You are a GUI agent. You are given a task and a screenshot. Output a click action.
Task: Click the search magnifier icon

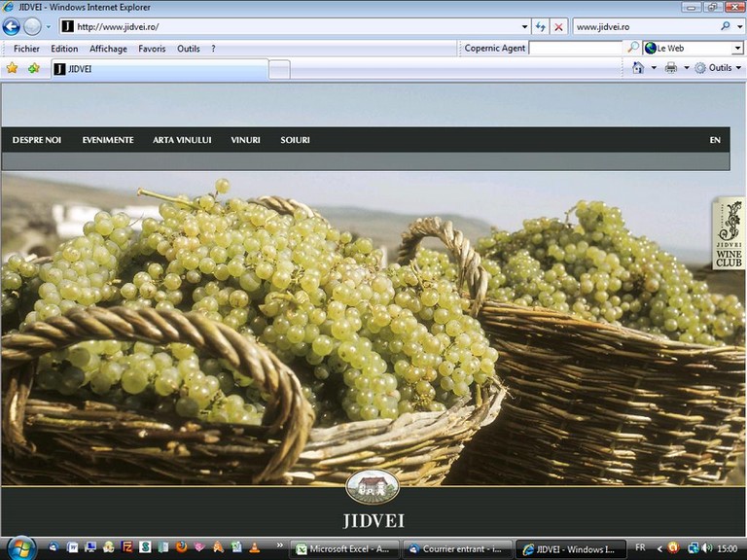tap(726, 27)
